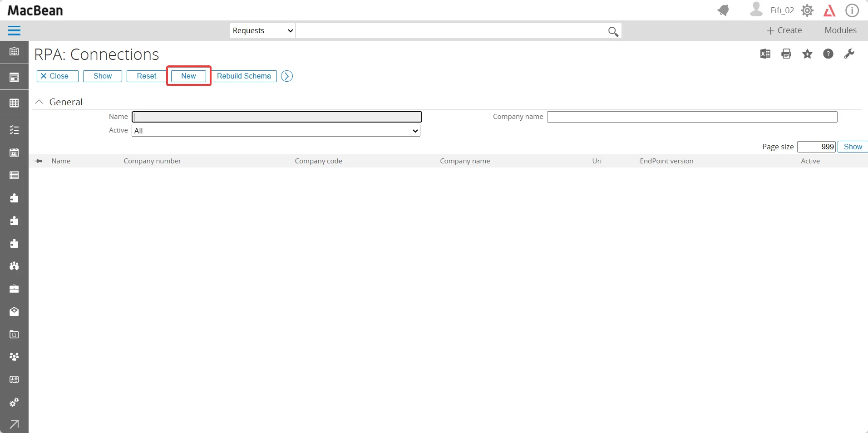Open the briefcase sidebar icon
The width and height of the screenshot is (868, 433).
point(14,289)
